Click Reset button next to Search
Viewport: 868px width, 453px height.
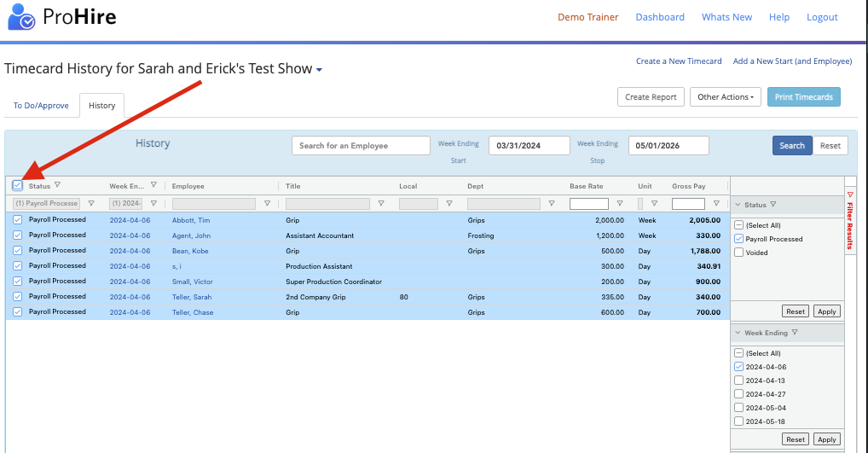(x=830, y=146)
